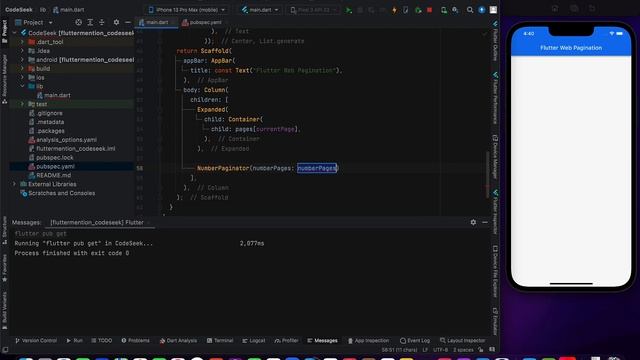Open the Layout Inspector tool tab

click(462, 340)
